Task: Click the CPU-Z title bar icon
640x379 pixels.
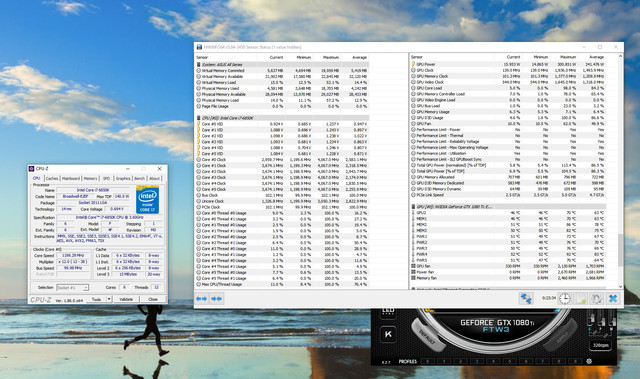Action: tap(31, 168)
